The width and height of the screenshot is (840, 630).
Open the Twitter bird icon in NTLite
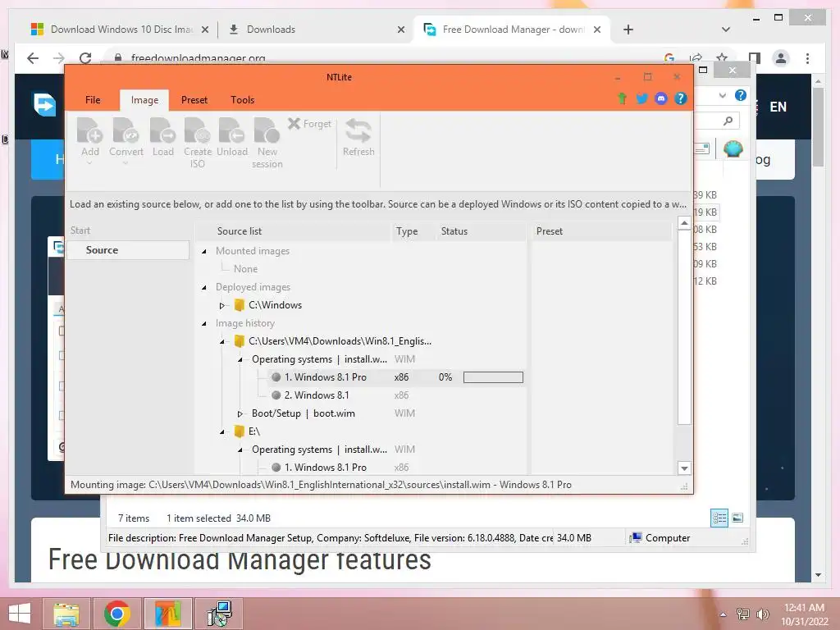point(641,98)
